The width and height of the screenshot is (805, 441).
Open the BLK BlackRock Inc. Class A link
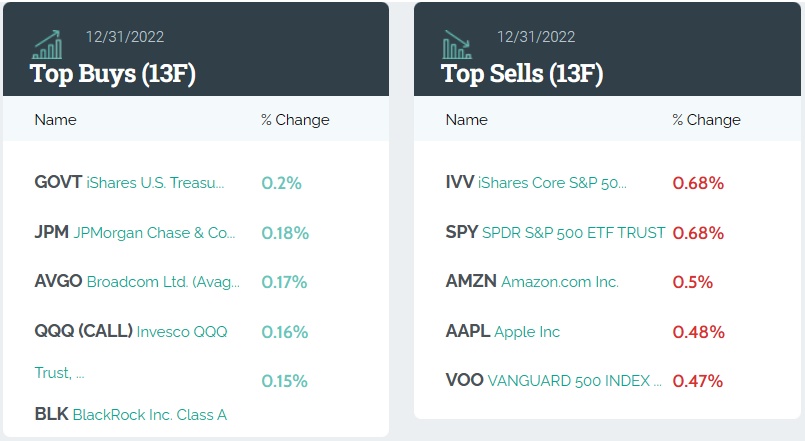pos(130,414)
